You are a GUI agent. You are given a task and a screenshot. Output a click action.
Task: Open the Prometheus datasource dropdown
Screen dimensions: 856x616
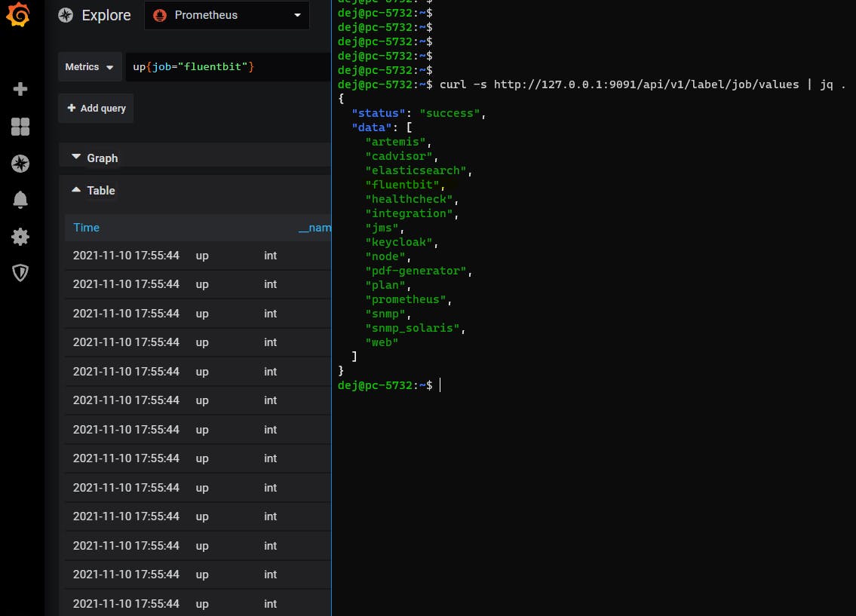pyautogui.click(x=226, y=15)
